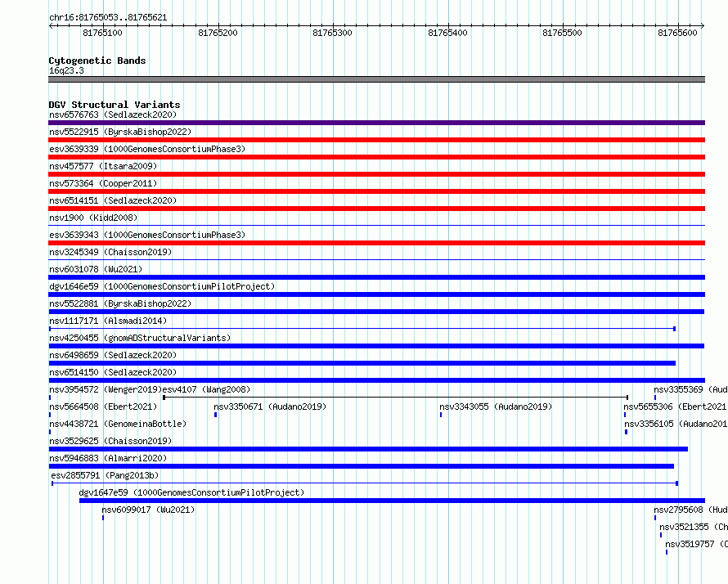Click the left arrow of the ruler

52,26
